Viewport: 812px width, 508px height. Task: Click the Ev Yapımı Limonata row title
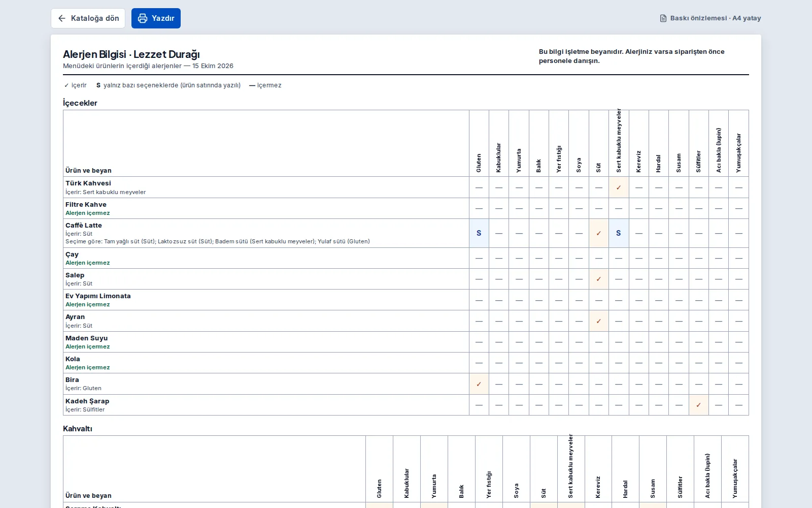(x=98, y=296)
